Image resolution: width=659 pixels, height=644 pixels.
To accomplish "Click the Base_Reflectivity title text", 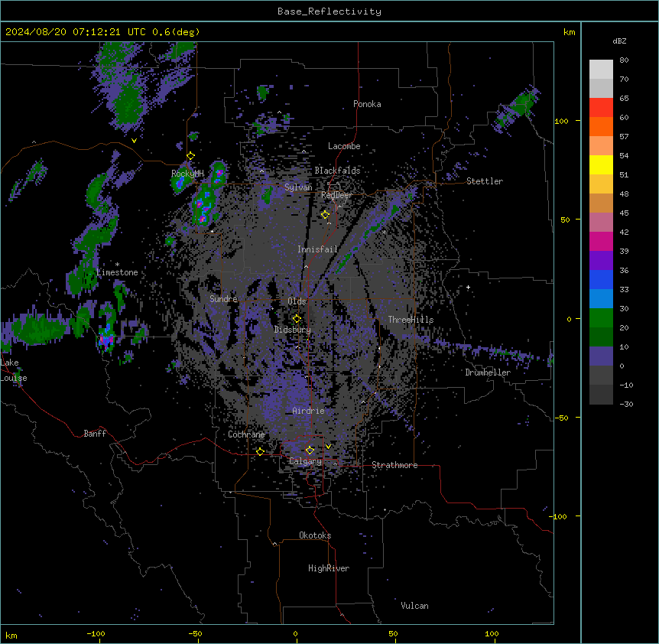I will point(329,11).
